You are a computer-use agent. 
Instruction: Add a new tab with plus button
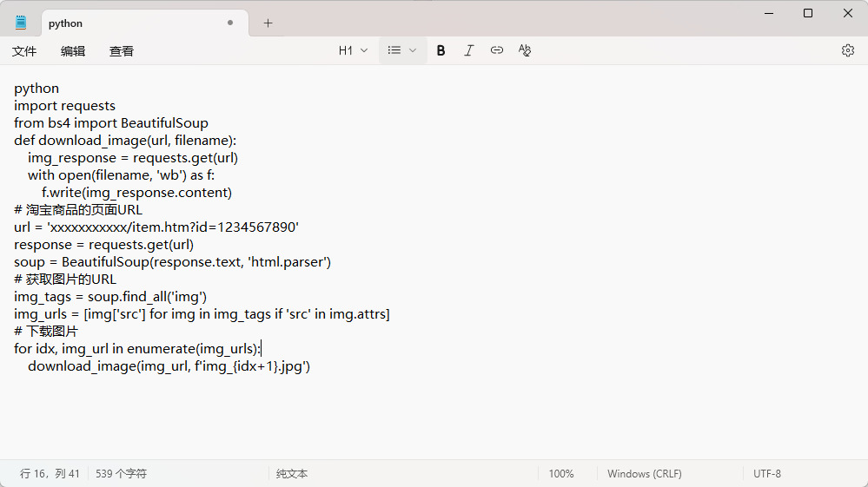tap(268, 23)
